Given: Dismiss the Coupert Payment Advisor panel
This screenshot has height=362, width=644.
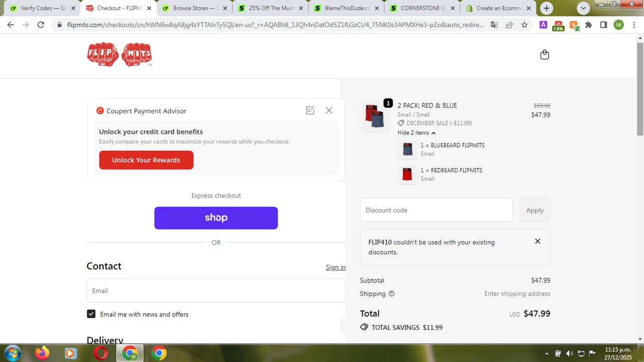Looking at the screenshot, I should coord(329,110).
